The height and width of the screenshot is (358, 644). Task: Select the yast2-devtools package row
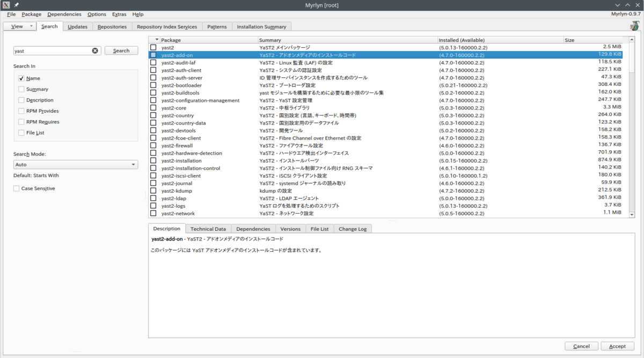click(385, 130)
